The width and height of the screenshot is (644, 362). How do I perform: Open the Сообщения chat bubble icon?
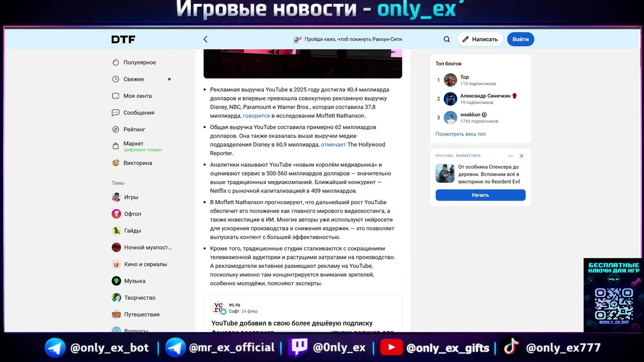tap(116, 113)
